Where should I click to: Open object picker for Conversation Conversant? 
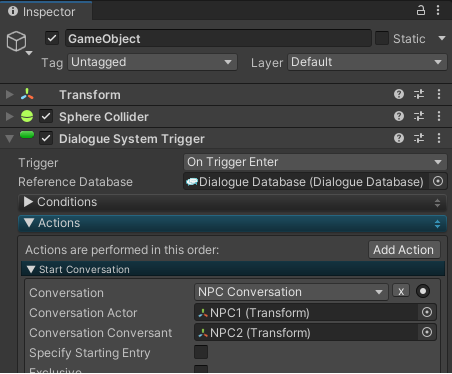[427, 332]
